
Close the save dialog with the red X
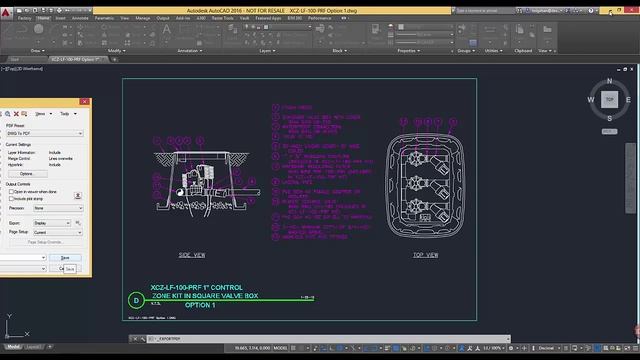[x=84, y=102]
